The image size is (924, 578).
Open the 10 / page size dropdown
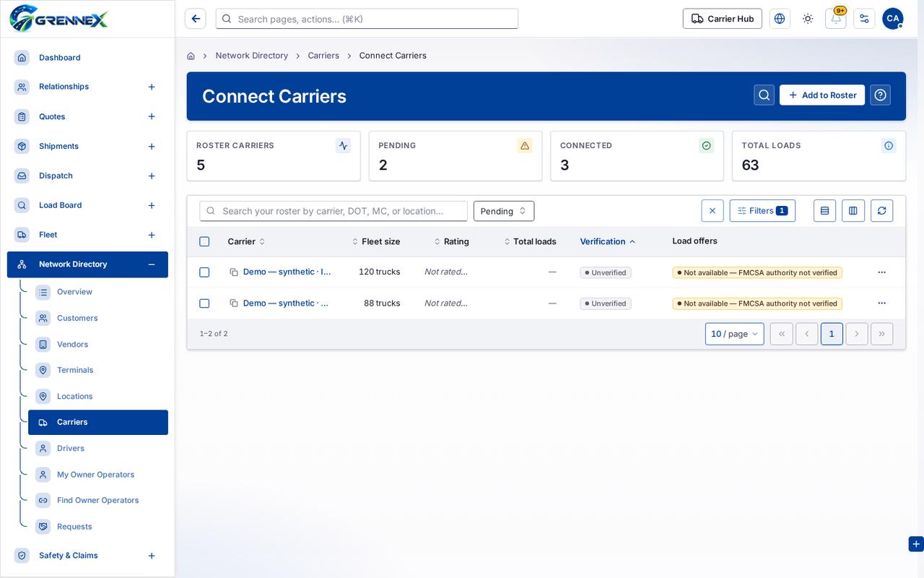[734, 334]
